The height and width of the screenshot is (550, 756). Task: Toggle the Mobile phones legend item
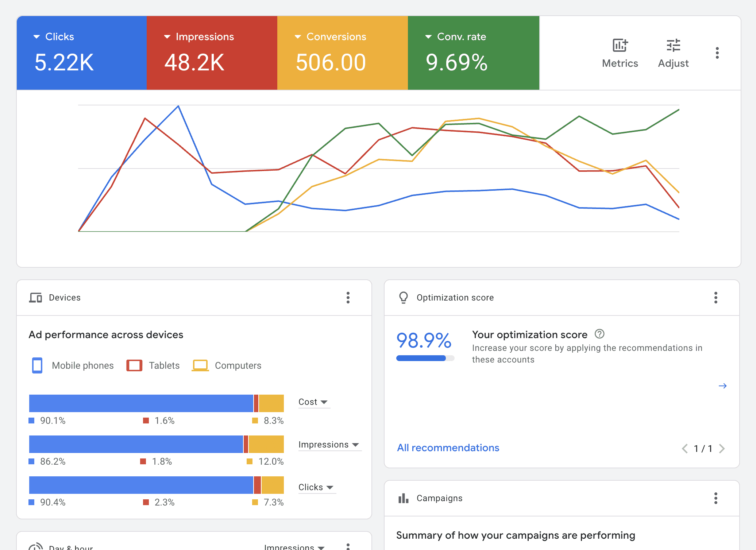tap(73, 365)
